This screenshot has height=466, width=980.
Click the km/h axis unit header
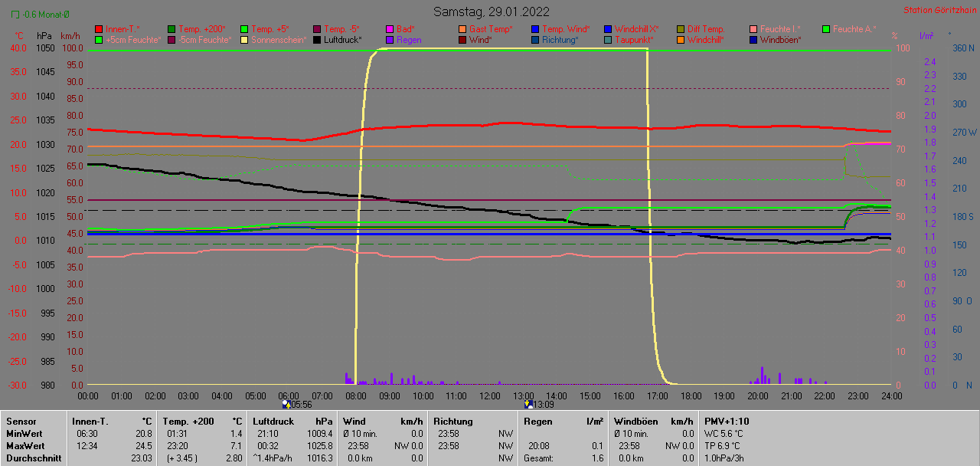[x=70, y=36]
